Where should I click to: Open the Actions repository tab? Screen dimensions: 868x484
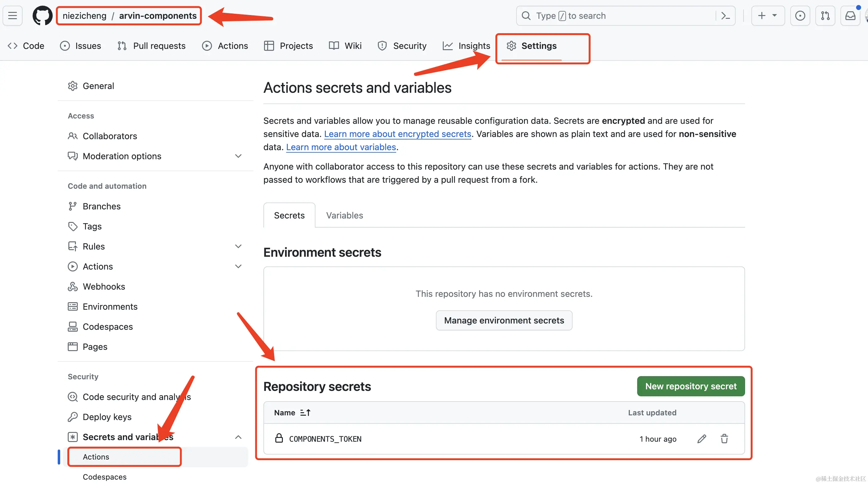click(x=225, y=45)
